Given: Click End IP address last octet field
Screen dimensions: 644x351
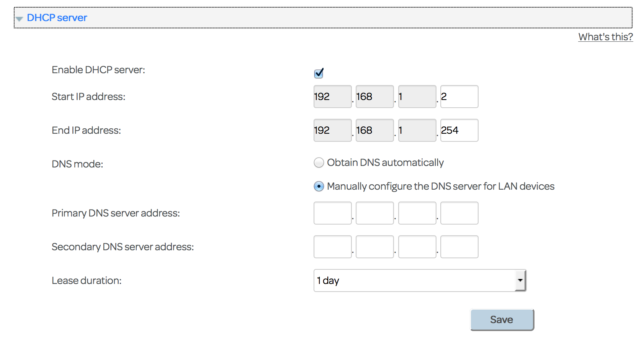Looking at the screenshot, I should pos(459,130).
